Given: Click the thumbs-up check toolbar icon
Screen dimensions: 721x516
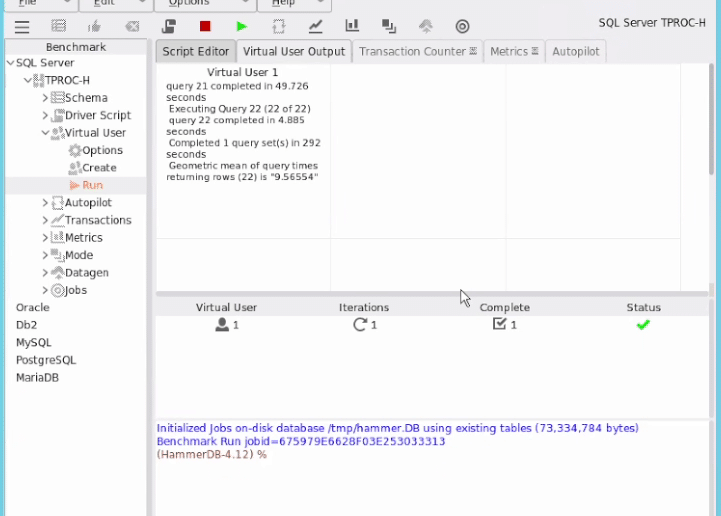Looking at the screenshot, I should (94, 26).
